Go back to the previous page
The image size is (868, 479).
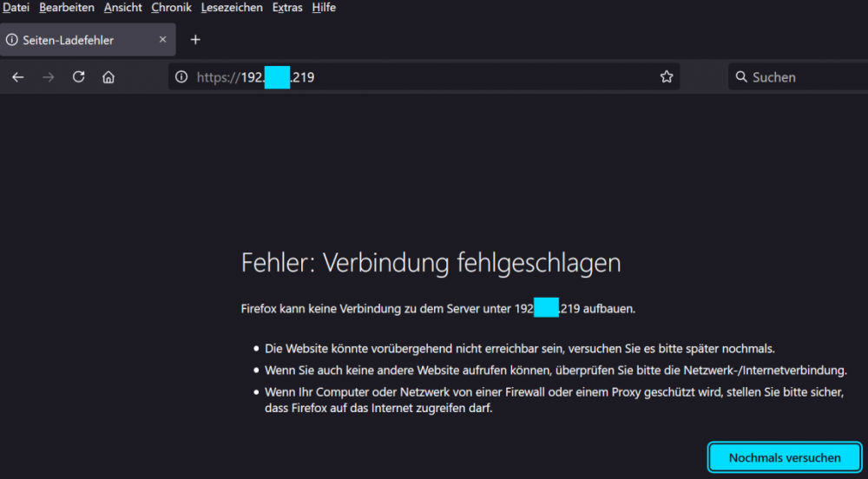coord(17,77)
